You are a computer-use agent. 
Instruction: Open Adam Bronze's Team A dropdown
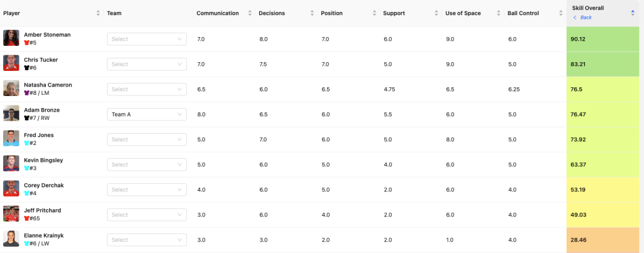pos(147,114)
